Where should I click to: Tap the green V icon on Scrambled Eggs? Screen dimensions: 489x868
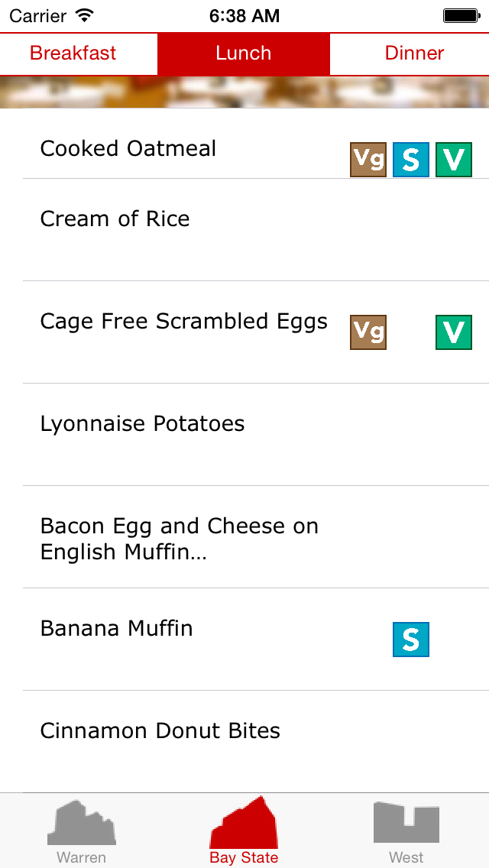pos(454,332)
